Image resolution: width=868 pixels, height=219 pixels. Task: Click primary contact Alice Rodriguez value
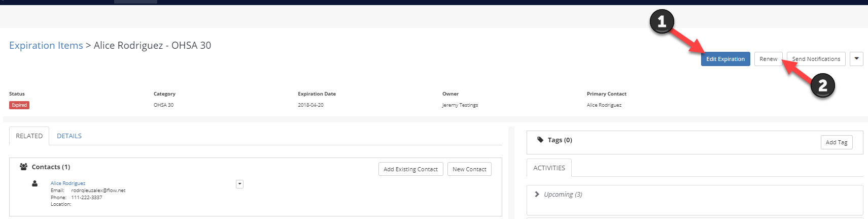coord(604,105)
